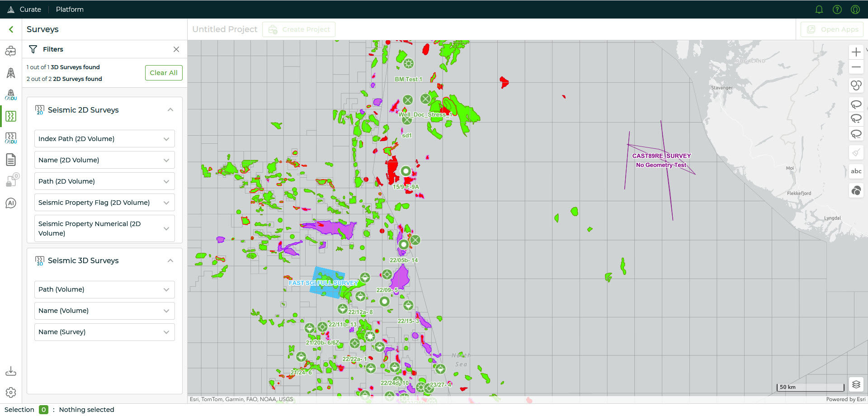Toggle the abc map labels
The height and width of the screenshot is (416, 868).
(856, 171)
